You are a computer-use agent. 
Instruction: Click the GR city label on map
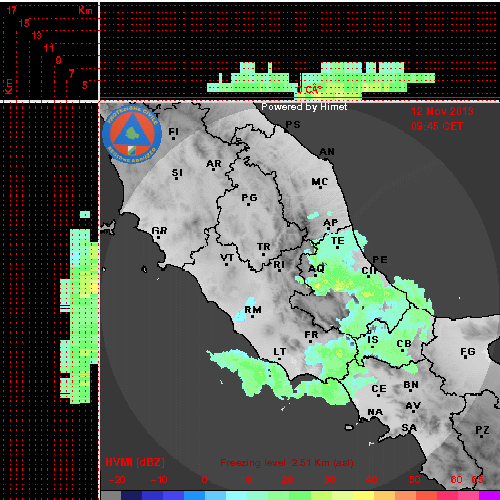pyautogui.click(x=159, y=231)
